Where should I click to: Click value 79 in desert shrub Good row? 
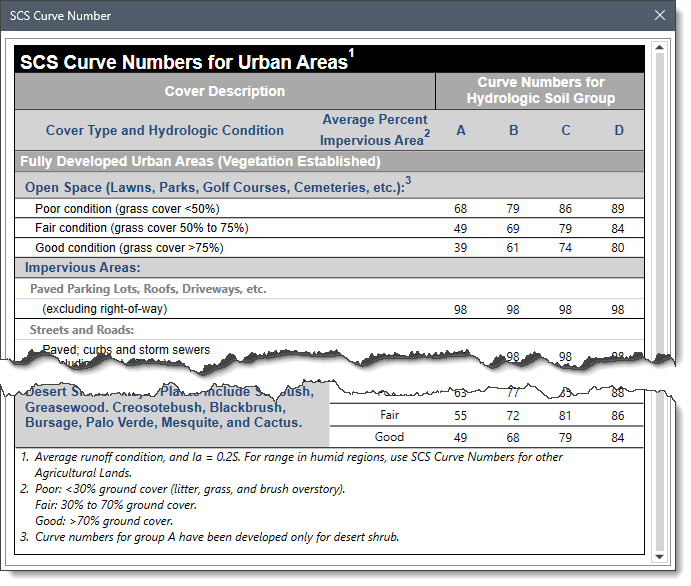point(565,438)
